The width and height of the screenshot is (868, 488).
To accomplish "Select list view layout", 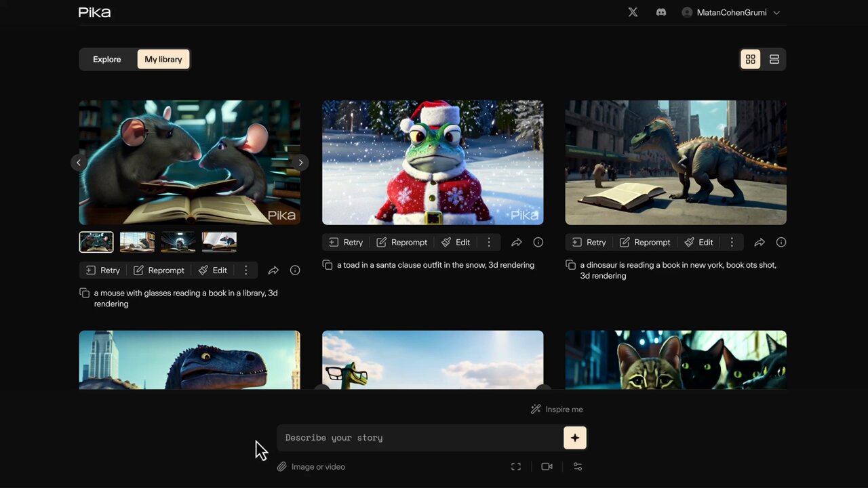I will 774,59.
